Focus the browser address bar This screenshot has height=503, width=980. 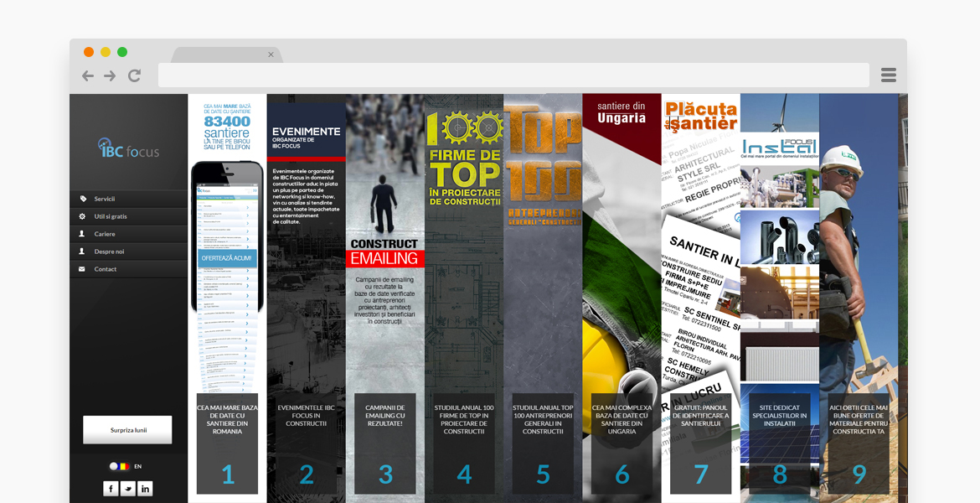(513, 75)
